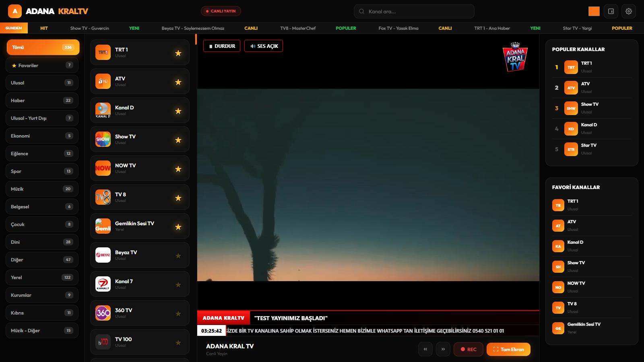Toggle favorite star for TRT 1

click(178, 53)
